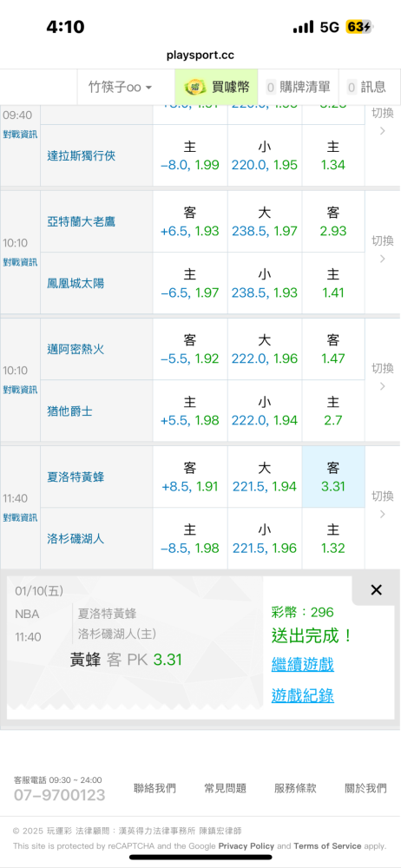Open 購牌清單 tab
This screenshot has height=868, width=401.
[298, 87]
